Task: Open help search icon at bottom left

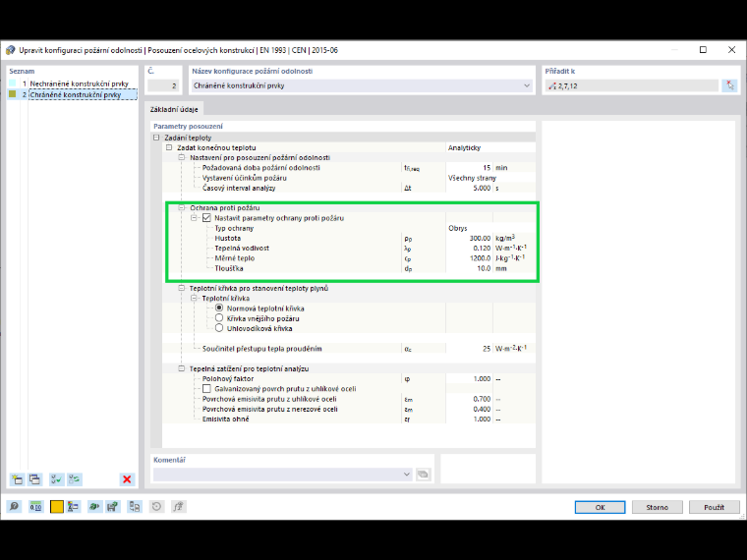Action: pos(15,507)
